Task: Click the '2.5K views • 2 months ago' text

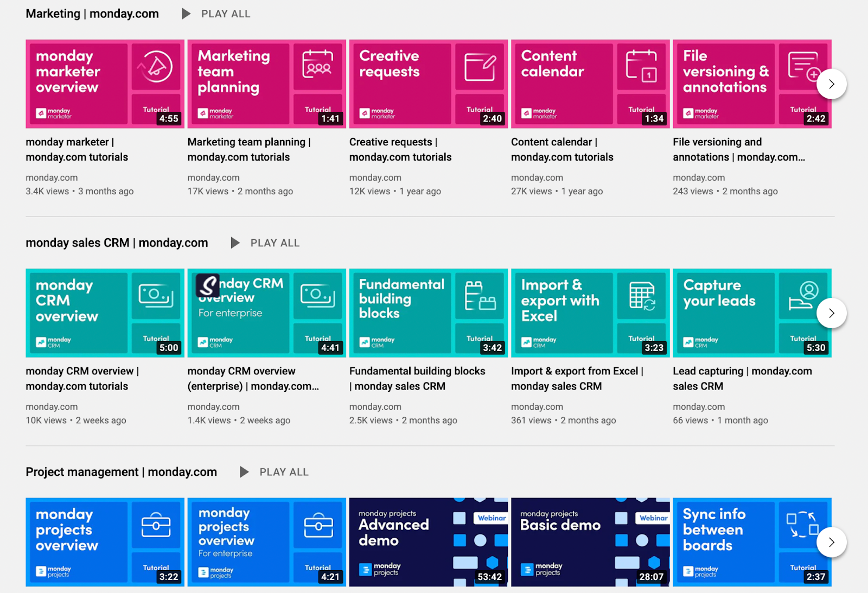Action: pyautogui.click(x=403, y=420)
